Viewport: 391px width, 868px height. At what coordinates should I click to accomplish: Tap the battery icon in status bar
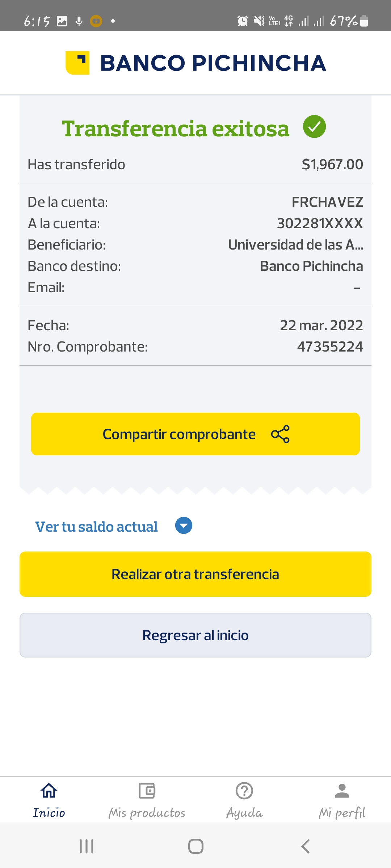pos(365,21)
